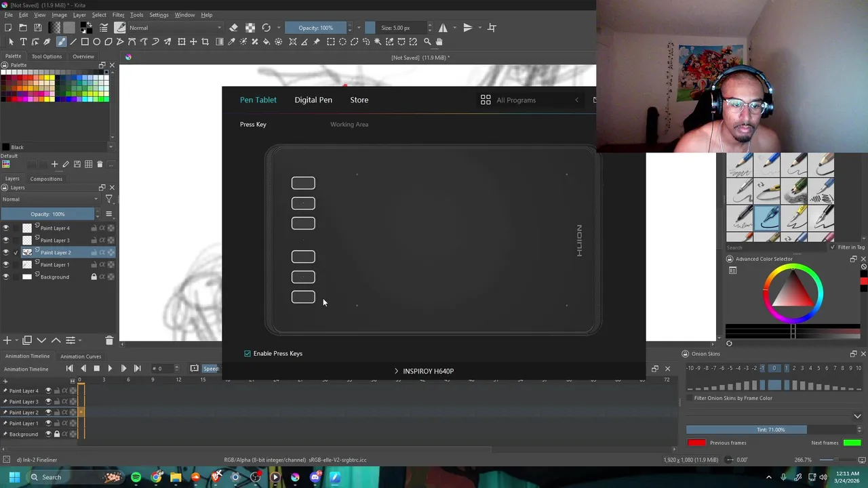The image size is (868, 488).
Task: Open the Settings menu
Action: (159, 15)
